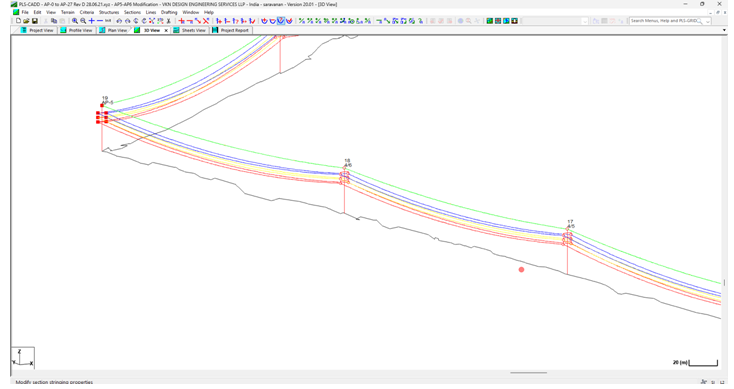Image resolution: width=734 pixels, height=389 pixels.
Task: Click the Save file icon
Action: coord(35,21)
